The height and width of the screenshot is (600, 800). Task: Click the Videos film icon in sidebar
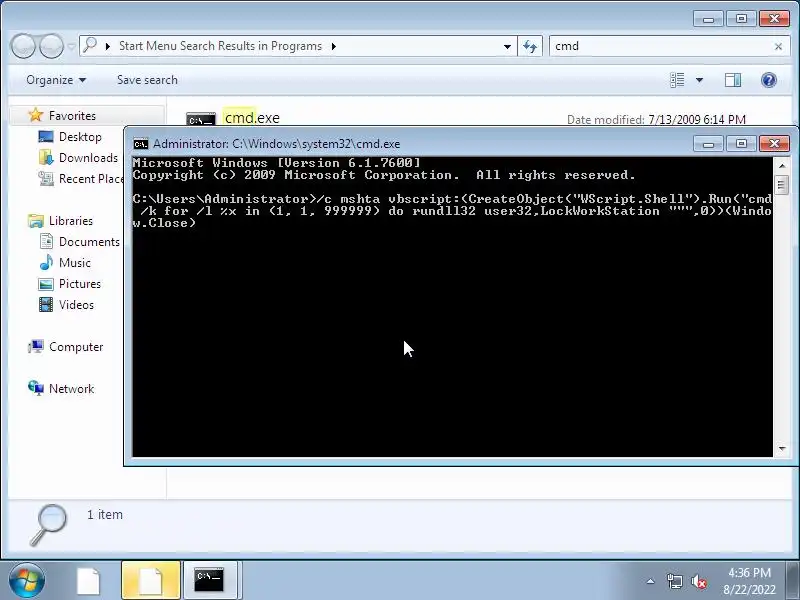(46, 305)
